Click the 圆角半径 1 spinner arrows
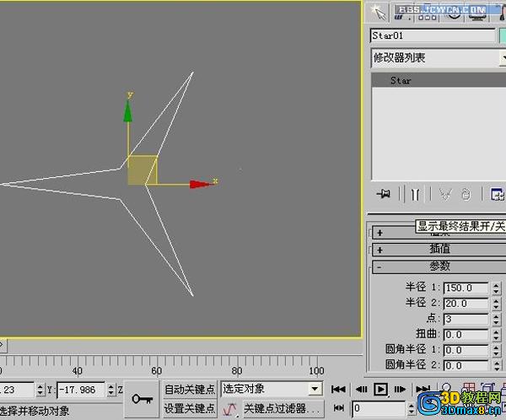The width and height of the screenshot is (506, 420). (x=497, y=350)
